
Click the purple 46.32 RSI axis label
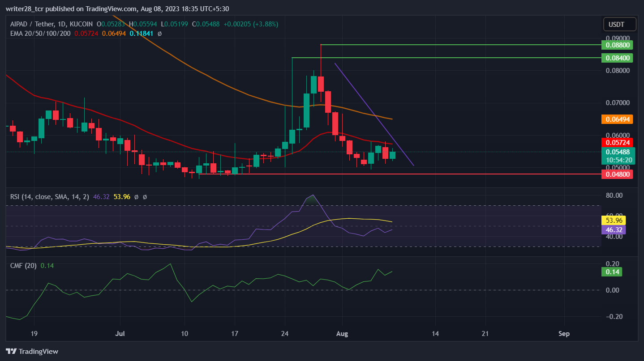614,229
